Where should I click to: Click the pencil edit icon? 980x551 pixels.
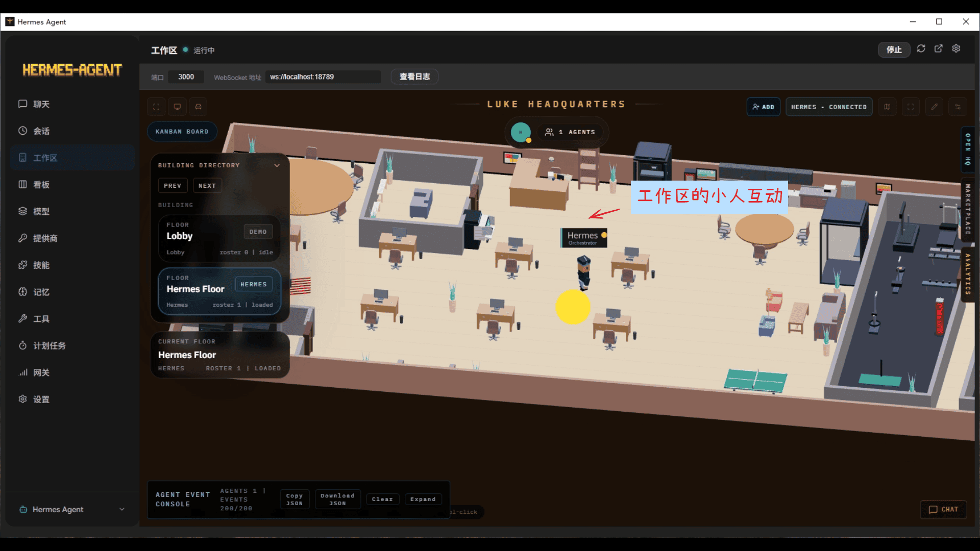[934, 107]
